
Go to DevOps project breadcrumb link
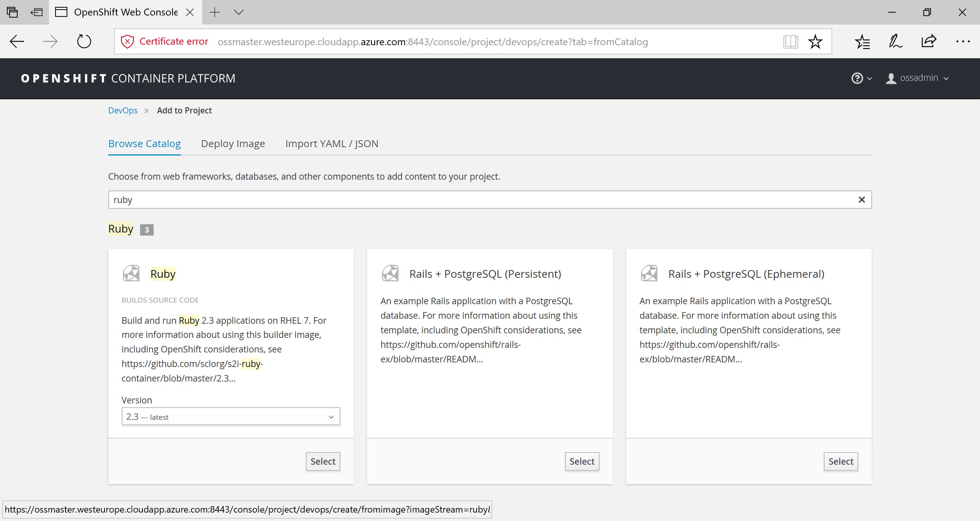click(122, 110)
